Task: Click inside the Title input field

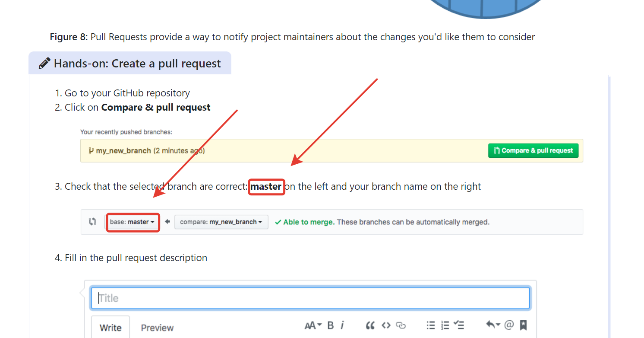Action: coord(310,298)
